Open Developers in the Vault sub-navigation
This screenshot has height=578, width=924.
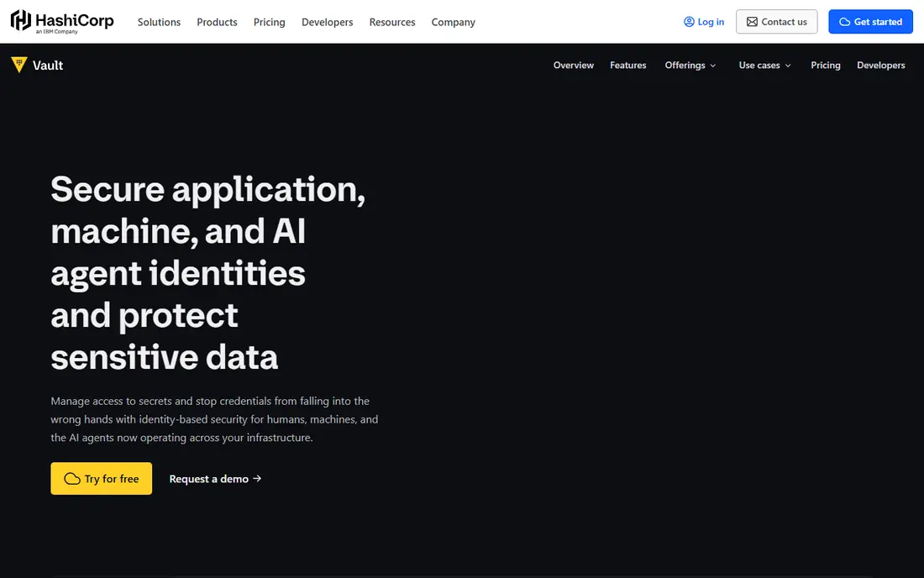coord(880,65)
